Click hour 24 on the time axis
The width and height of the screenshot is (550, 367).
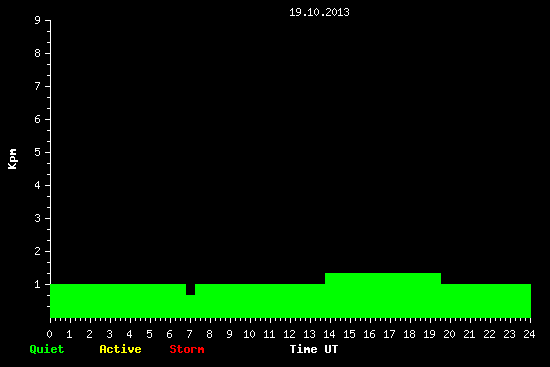[529, 334]
